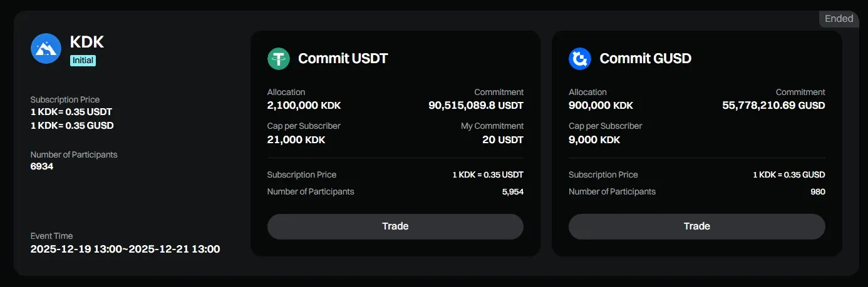Click the KDK project title
Image resolution: width=868 pixels, height=287 pixels.
click(x=87, y=42)
